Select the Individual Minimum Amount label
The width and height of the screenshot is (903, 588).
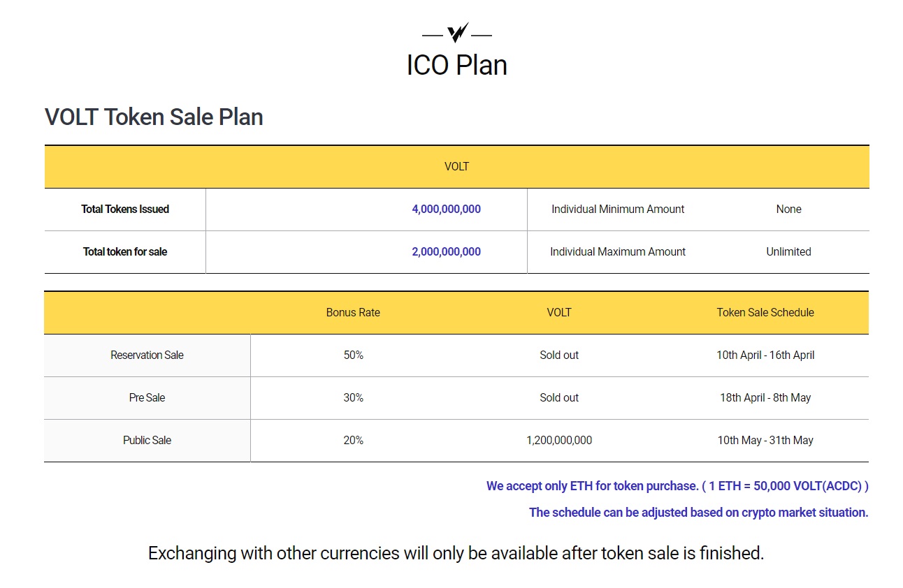[x=618, y=209]
